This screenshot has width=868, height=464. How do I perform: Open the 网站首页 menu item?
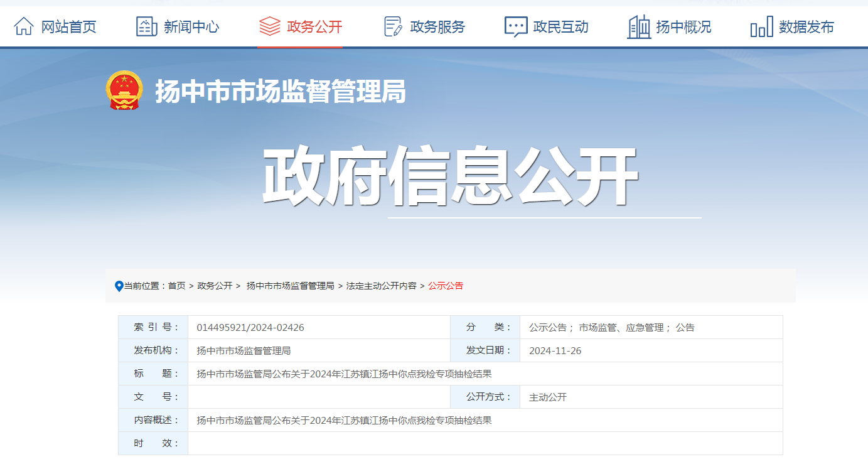(69, 27)
